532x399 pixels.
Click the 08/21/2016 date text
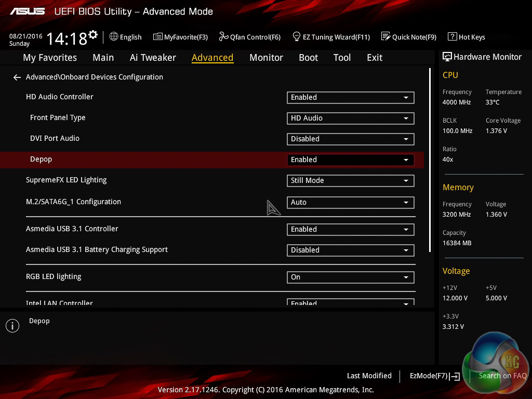point(26,36)
